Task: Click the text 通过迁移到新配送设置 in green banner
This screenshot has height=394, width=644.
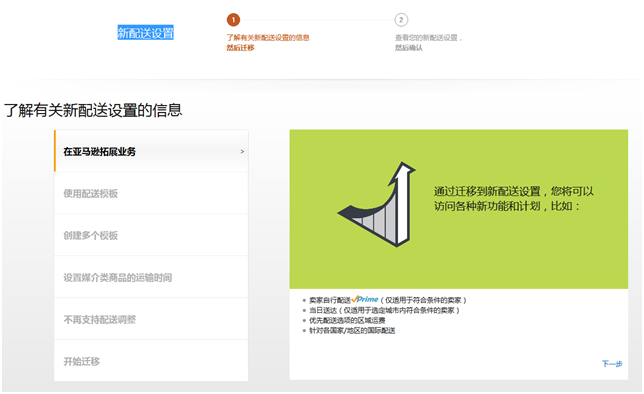Action: click(x=487, y=191)
